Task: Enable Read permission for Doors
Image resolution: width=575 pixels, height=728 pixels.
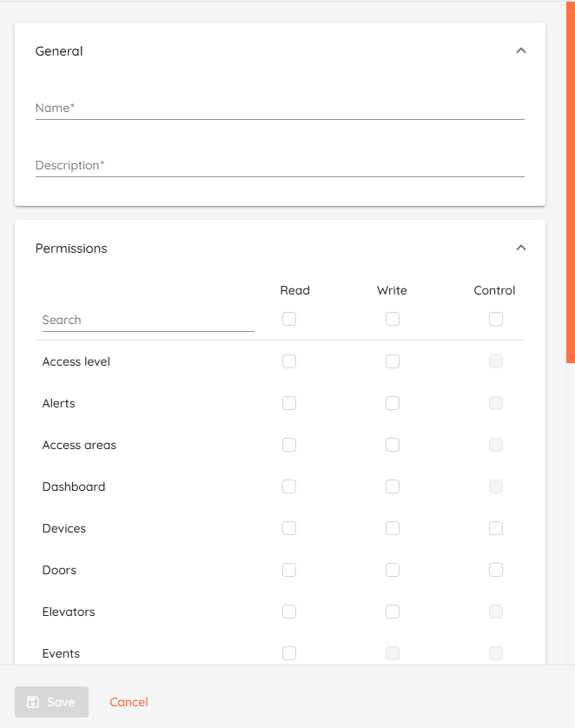Action: point(289,570)
